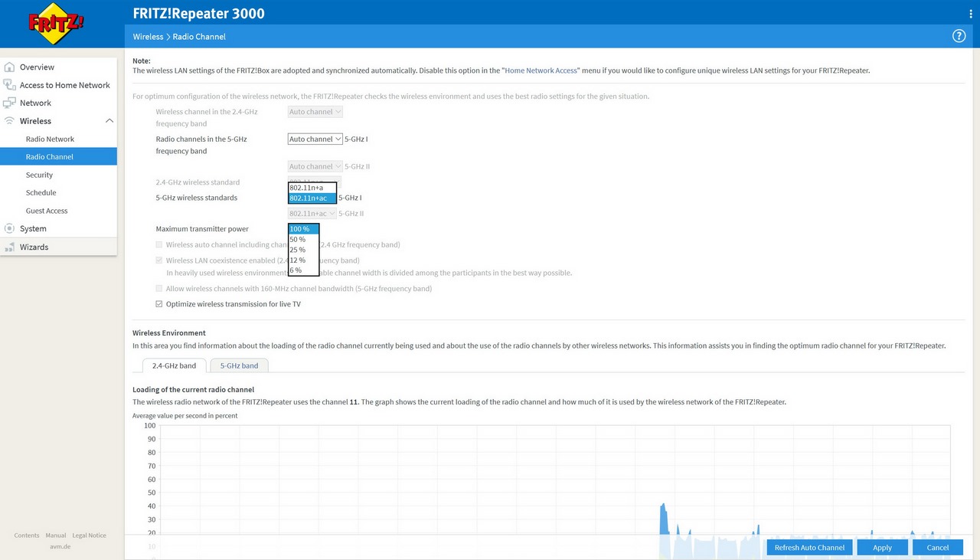
Task: Click Radio Channel in the breadcrumb
Action: pos(199,37)
